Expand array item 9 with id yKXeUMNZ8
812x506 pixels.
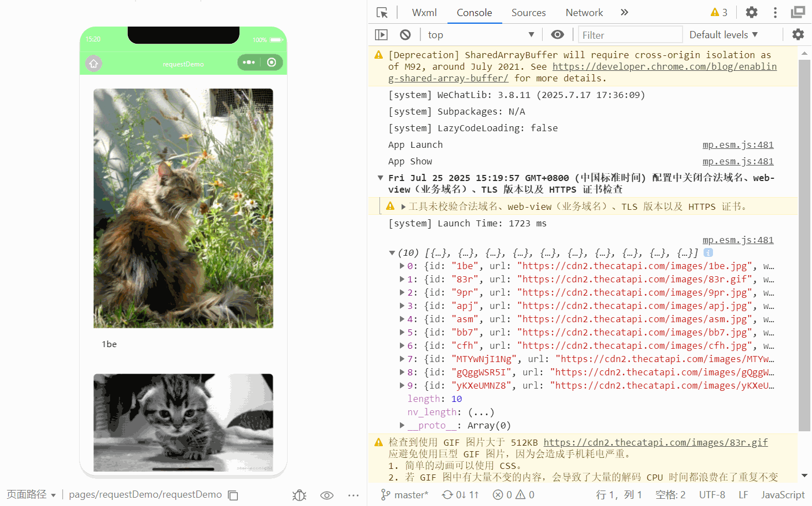(402, 385)
